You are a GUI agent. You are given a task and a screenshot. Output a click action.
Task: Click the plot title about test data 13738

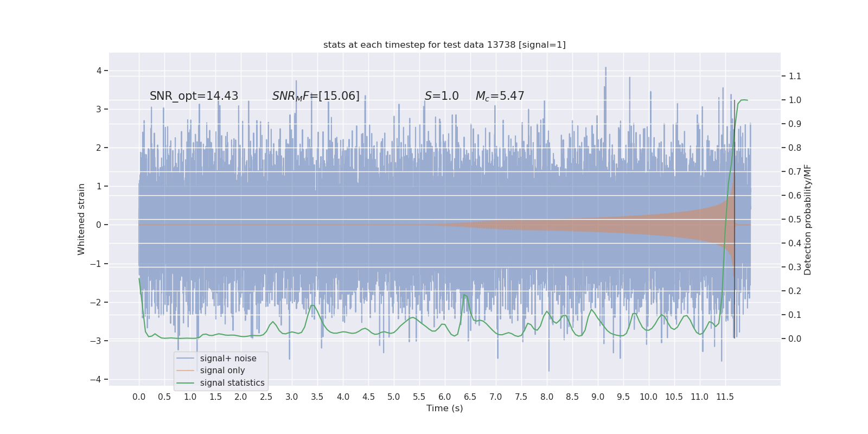coord(444,44)
